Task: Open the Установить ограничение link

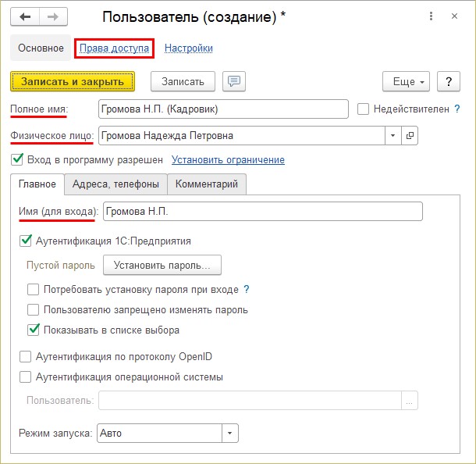Action: coord(228,159)
